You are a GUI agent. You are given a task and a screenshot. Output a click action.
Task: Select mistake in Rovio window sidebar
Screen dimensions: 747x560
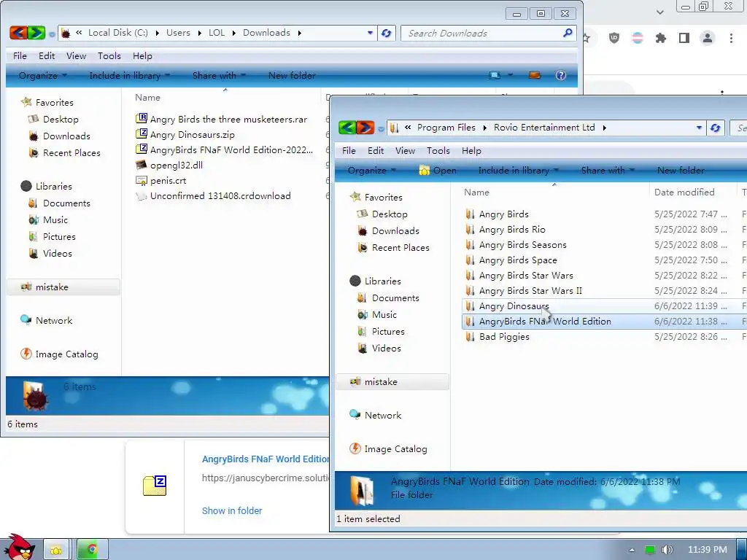[x=392, y=382]
